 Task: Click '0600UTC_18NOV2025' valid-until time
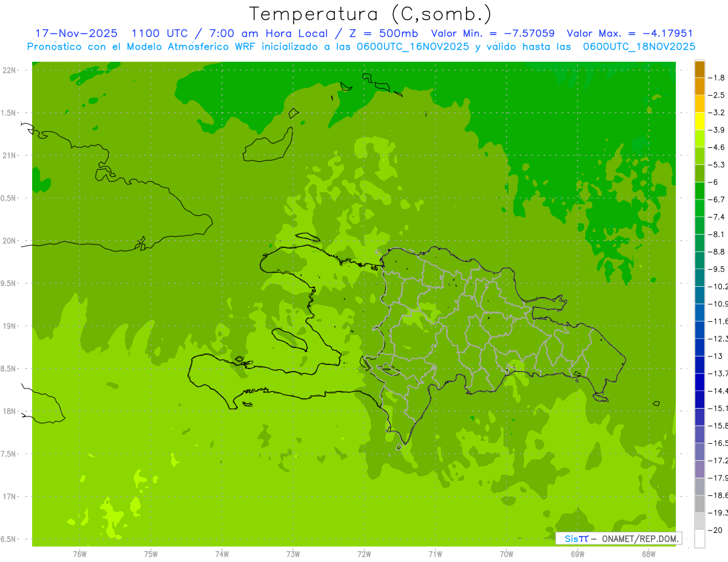[x=639, y=46]
